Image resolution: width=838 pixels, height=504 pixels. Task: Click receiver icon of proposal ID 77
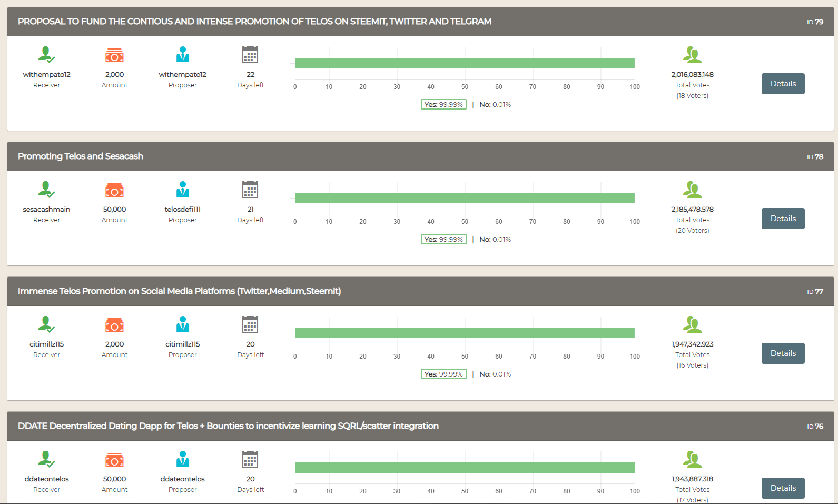click(46, 324)
